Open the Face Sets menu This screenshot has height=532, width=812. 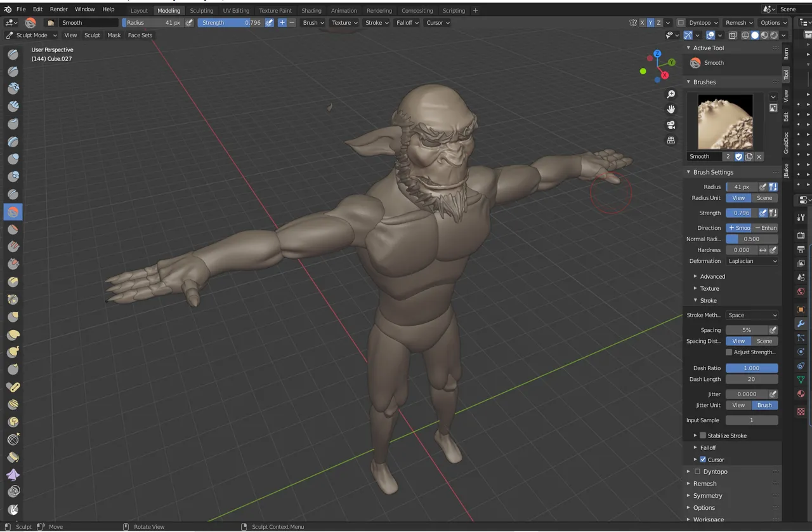tap(140, 35)
